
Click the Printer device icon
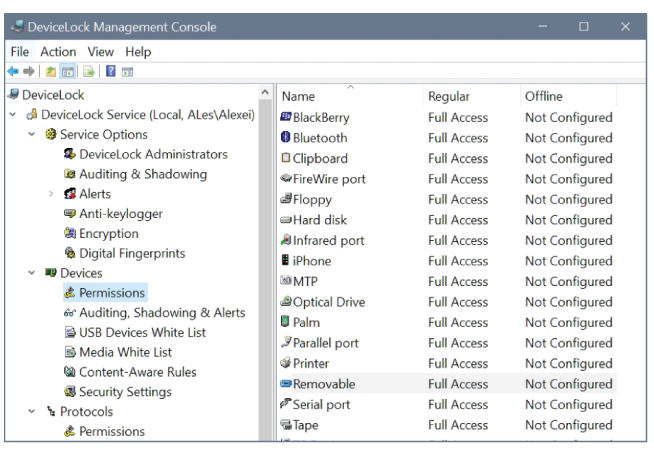(x=286, y=362)
